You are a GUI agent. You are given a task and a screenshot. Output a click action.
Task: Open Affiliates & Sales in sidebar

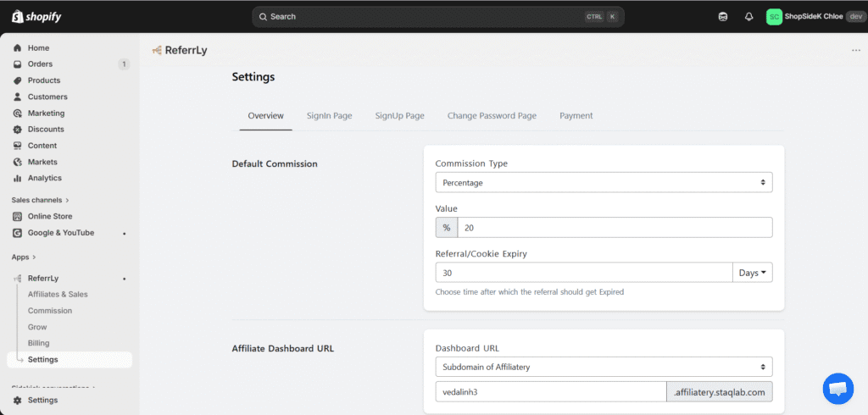point(58,295)
